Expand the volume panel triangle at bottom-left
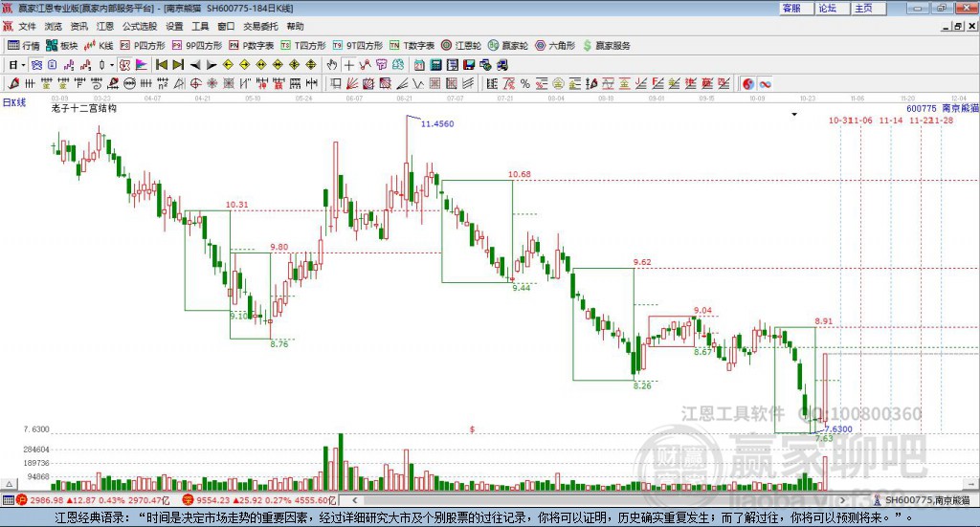The width and height of the screenshot is (980, 527). pyautogui.click(x=9, y=484)
